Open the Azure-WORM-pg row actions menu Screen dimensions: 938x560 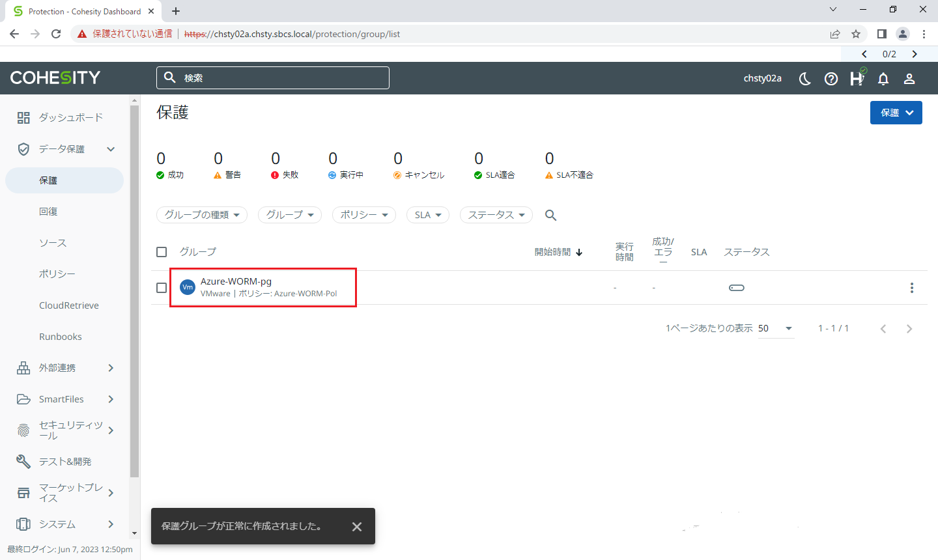point(912,288)
